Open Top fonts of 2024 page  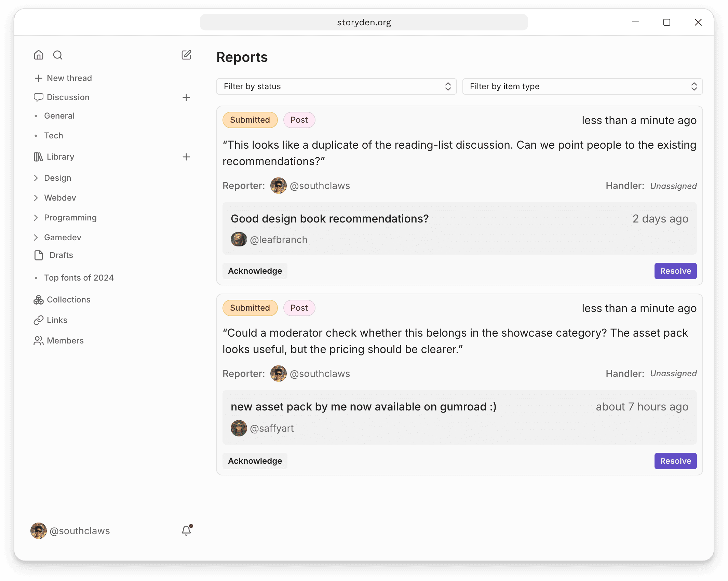pos(79,278)
